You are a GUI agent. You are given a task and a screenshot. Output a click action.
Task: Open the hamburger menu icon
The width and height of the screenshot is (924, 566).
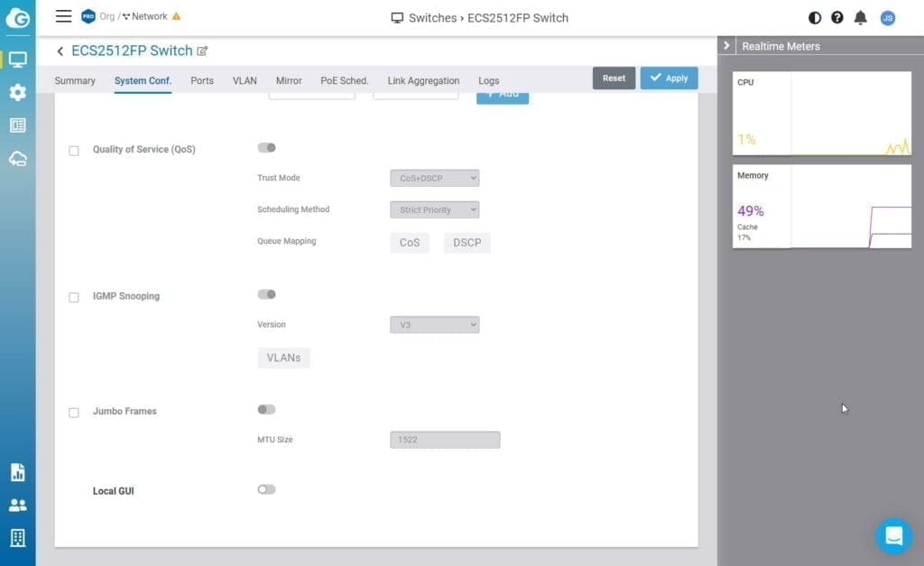pyautogui.click(x=63, y=16)
